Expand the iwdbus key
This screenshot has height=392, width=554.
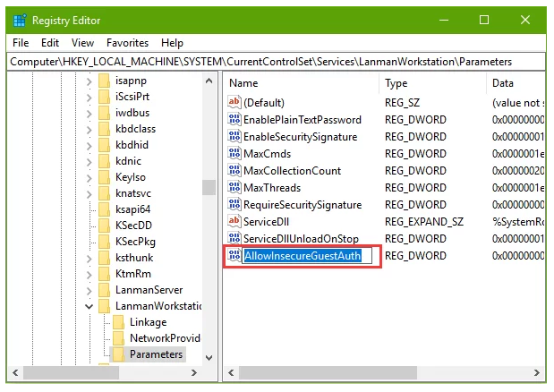point(89,114)
